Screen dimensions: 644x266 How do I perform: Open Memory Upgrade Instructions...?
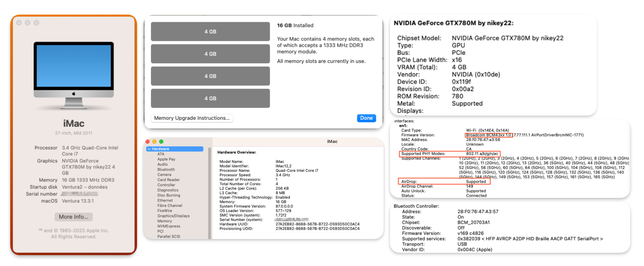click(x=192, y=118)
